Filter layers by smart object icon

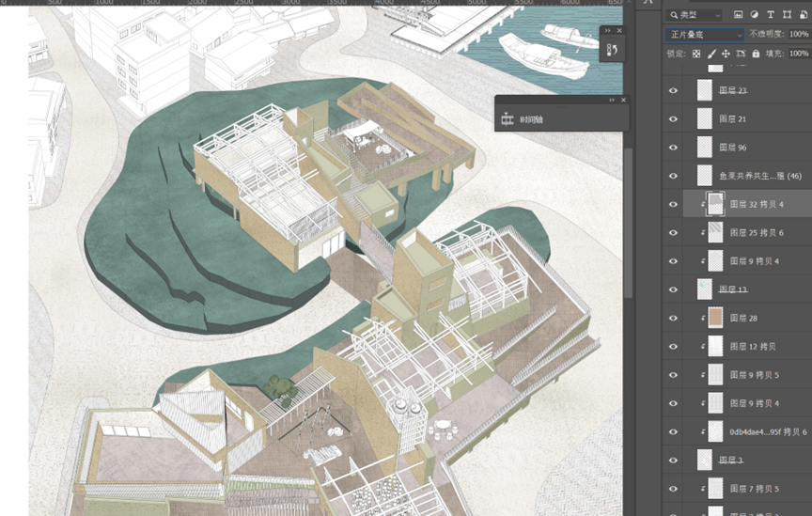click(x=804, y=15)
